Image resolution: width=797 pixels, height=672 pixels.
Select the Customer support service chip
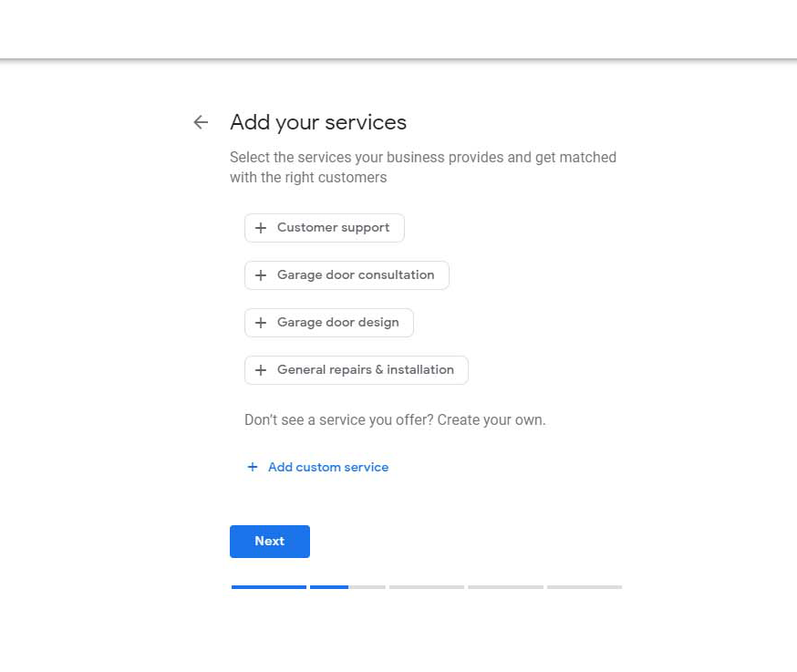324,227
